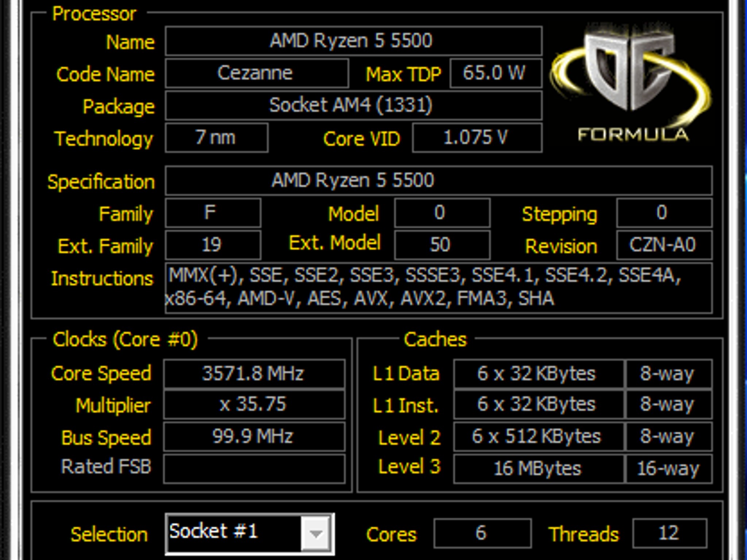The image size is (747, 560).
Task: Select the Revision value CZN-A0
Action: coord(664,245)
